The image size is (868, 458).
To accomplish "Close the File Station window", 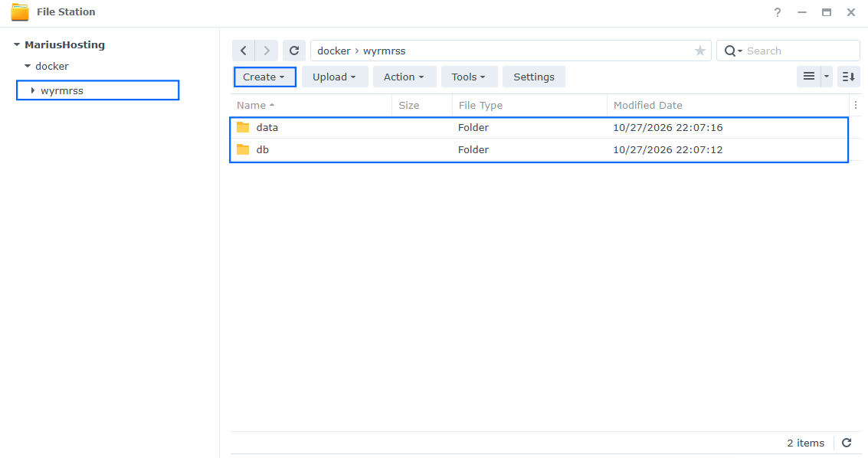I will pyautogui.click(x=851, y=12).
